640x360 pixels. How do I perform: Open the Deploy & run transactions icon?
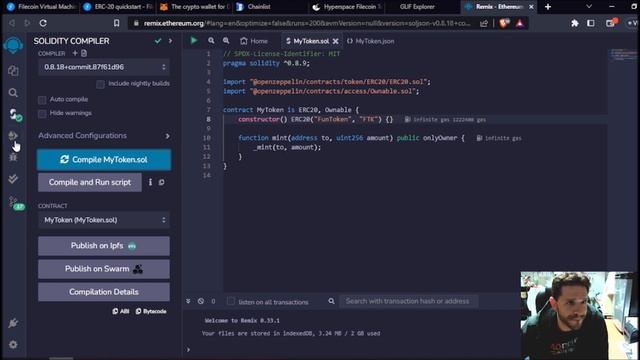[13, 136]
